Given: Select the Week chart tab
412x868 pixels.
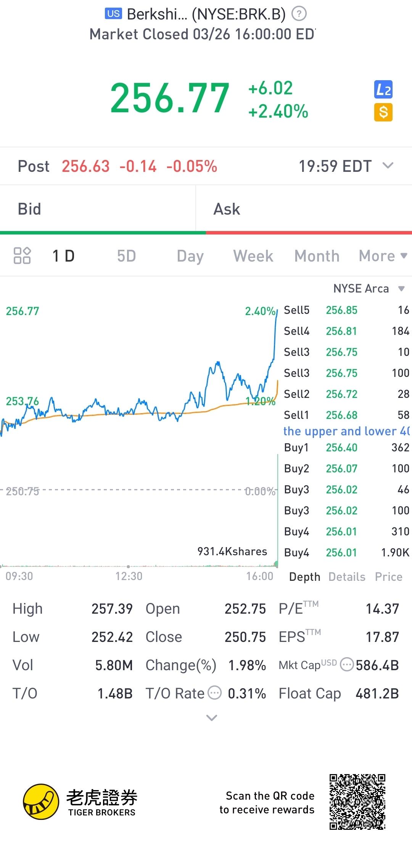Looking at the screenshot, I should [x=253, y=256].
